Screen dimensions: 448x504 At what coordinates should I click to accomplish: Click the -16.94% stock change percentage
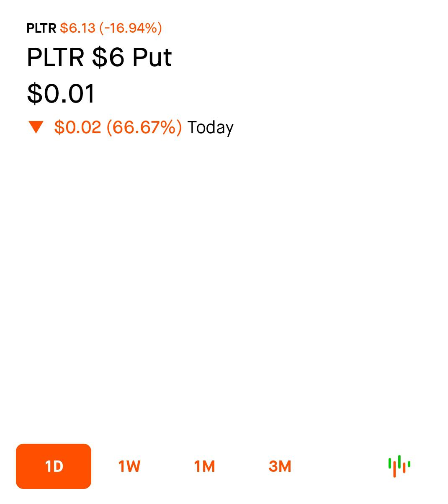tap(131, 28)
